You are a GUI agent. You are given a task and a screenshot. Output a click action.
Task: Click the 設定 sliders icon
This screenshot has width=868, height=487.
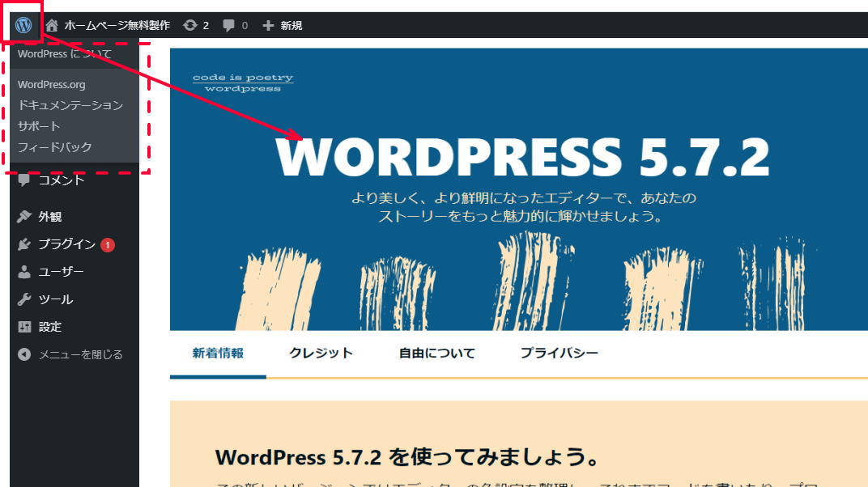(x=23, y=328)
